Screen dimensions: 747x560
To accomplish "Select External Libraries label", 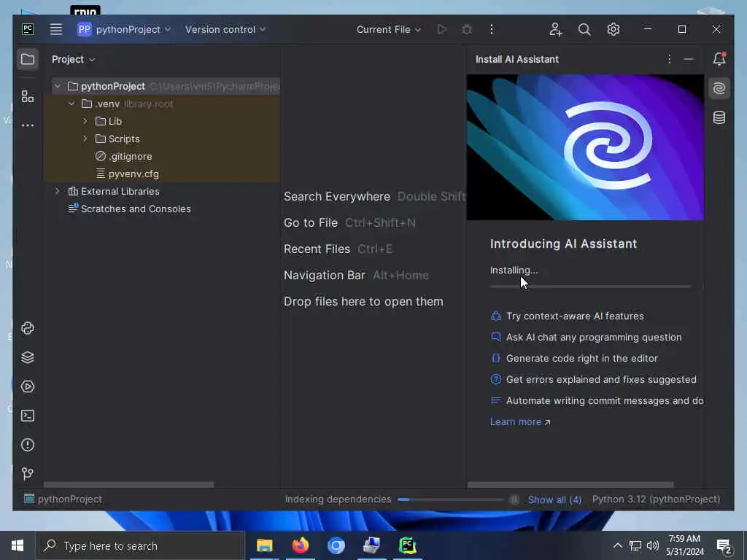I will pyautogui.click(x=120, y=192).
